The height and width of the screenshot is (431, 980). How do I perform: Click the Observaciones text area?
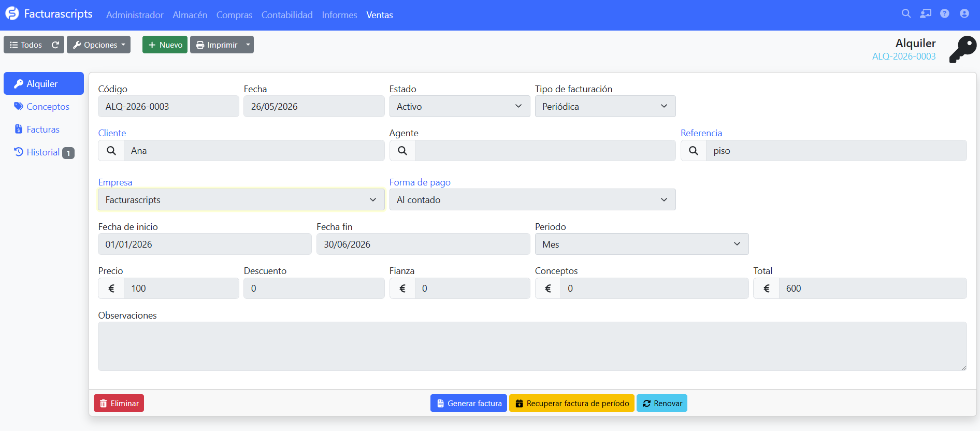[532, 347]
